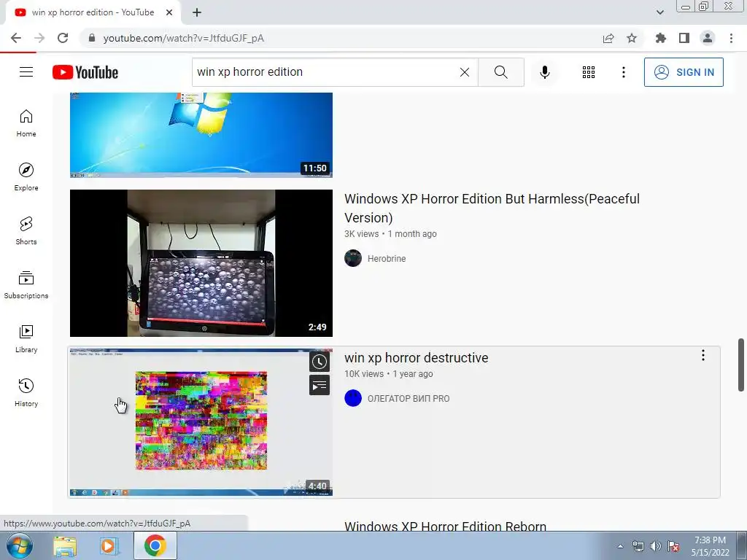This screenshot has height=560, width=747.
Task: Add win xp horror destructive to queue
Action: (x=320, y=385)
